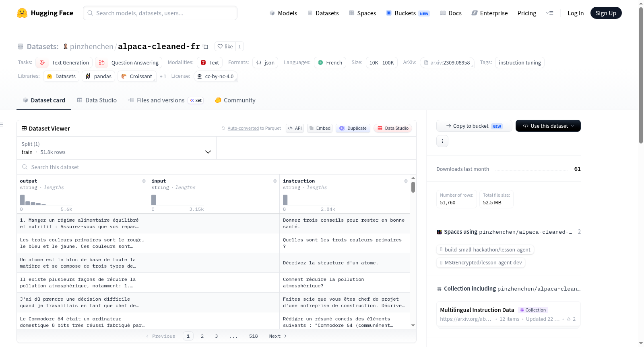This screenshot has width=644, height=347.
Task: Select instruction tuning tag
Action: [x=520, y=62]
